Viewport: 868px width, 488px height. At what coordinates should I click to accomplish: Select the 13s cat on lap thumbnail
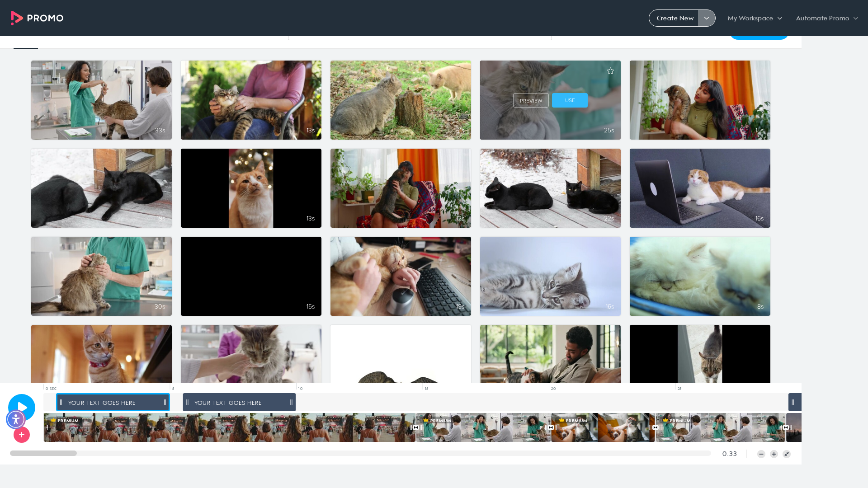251,100
